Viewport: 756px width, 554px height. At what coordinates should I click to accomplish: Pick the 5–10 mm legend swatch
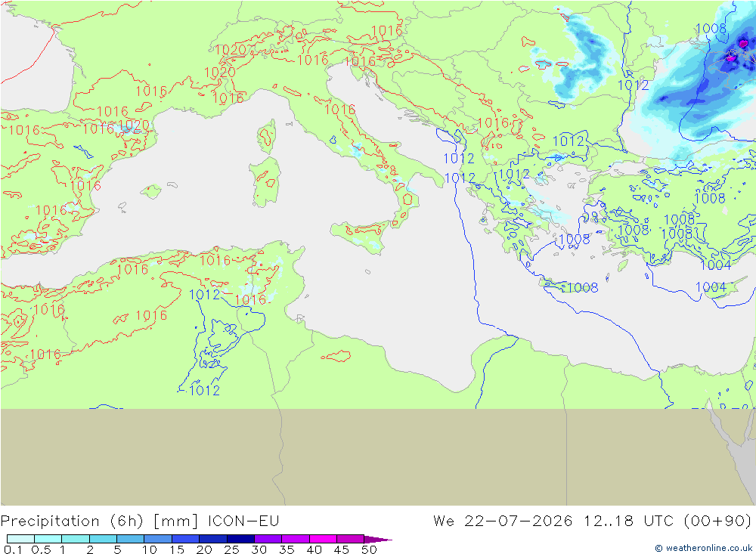click(x=130, y=539)
